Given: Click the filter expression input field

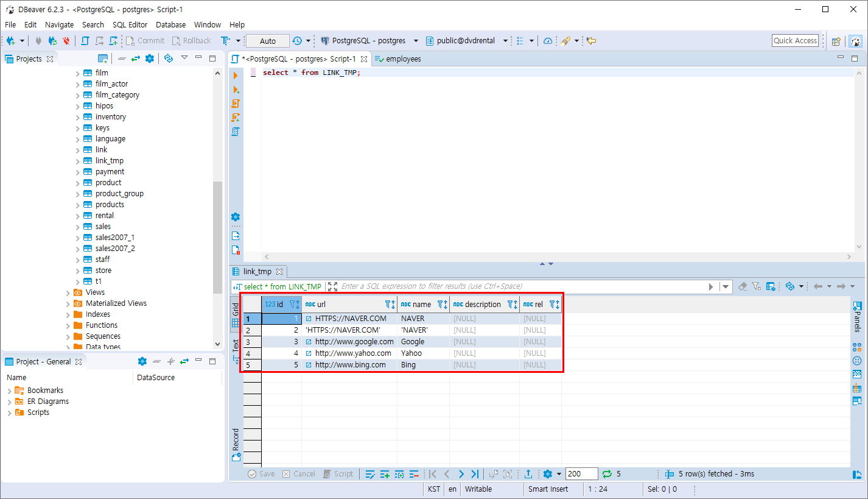Looking at the screenshot, I should 523,286.
